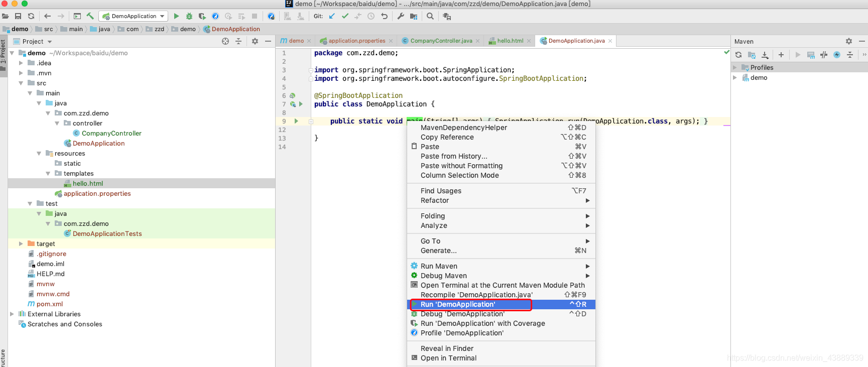
Task: Click the Build Project hammer icon
Action: (x=90, y=16)
